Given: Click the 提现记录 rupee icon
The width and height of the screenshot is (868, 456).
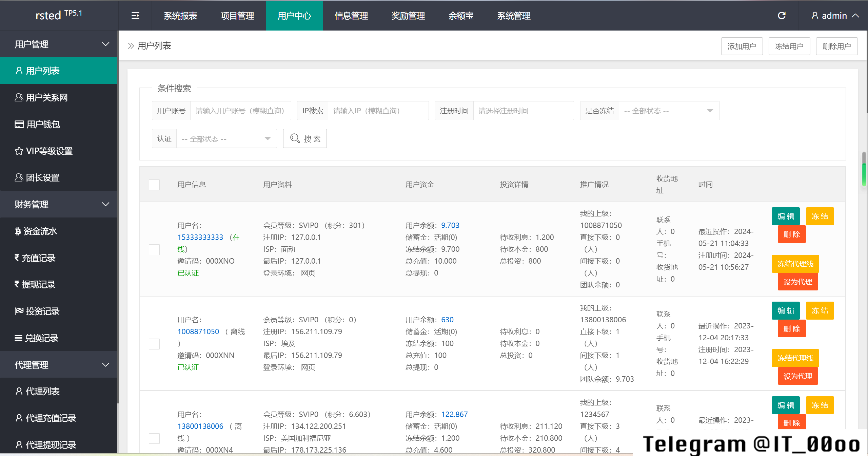Looking at the screenshot, I should [x=17, y=284].
